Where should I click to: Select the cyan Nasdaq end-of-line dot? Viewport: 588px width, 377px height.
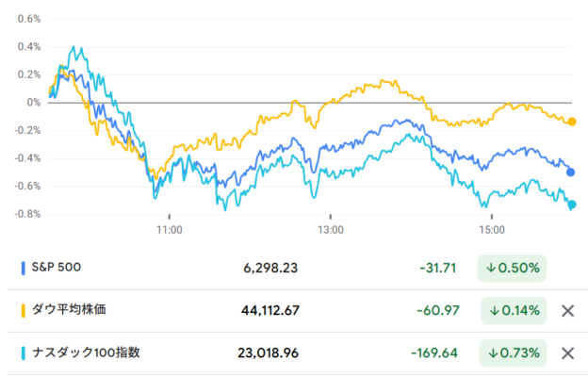(x=572, y=205)
